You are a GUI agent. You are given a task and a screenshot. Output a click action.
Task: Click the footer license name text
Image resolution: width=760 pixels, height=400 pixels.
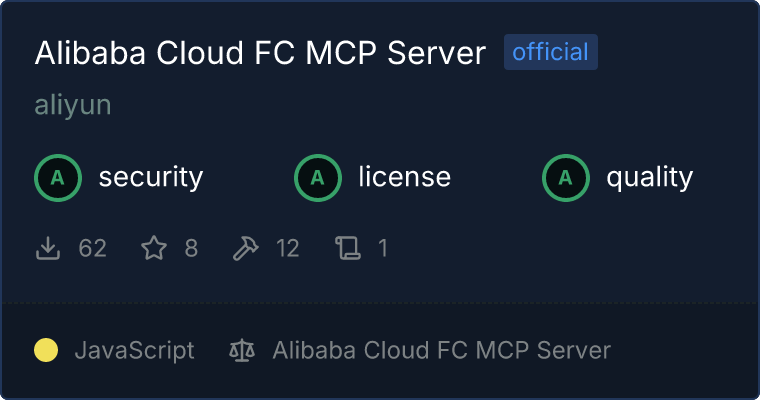coord(441,350)
